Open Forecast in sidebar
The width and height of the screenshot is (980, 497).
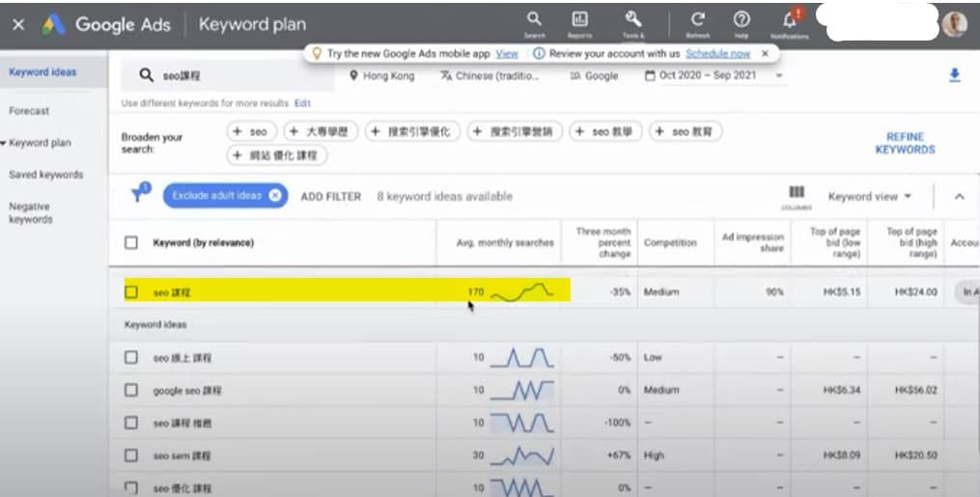point(29,111)
